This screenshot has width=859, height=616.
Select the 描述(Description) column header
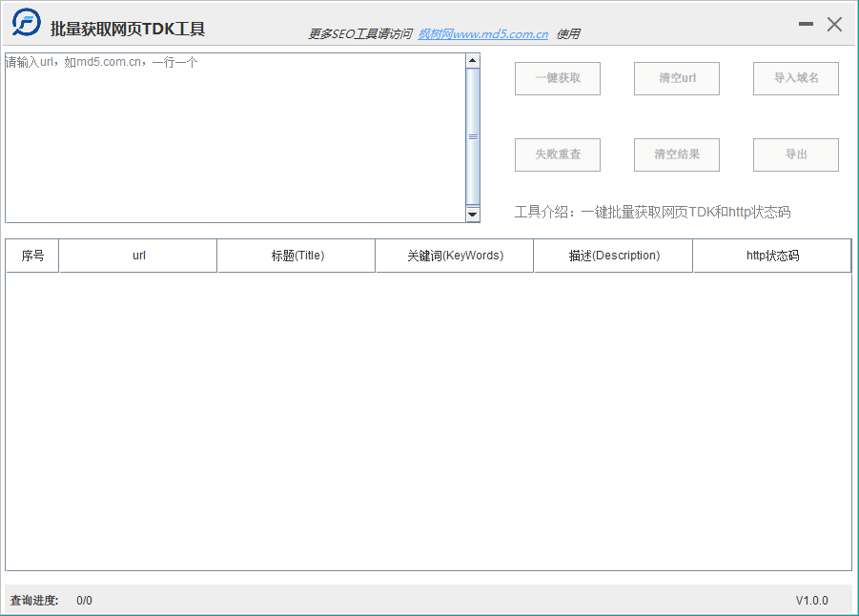[613, 256]
